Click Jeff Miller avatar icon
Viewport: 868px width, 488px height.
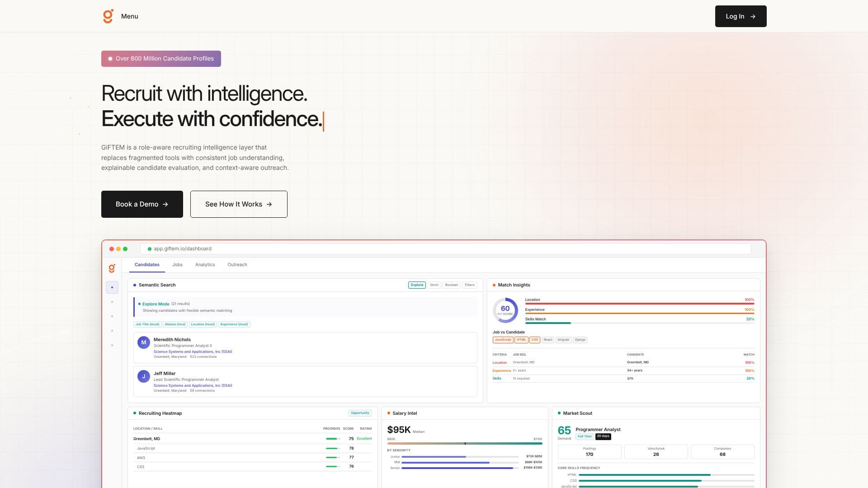pos(144,376)
